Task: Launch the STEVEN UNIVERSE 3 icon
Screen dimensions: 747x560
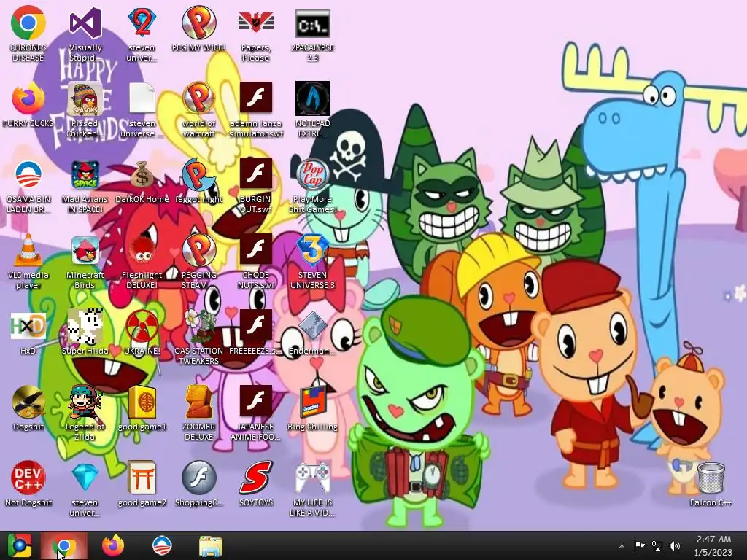Action: pos(312,251)
